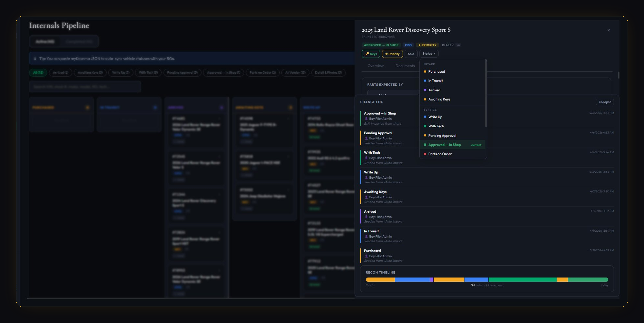644x323 pixels.
Task: Toggle the starred Priority button
Action: click(x=392, y=54)
